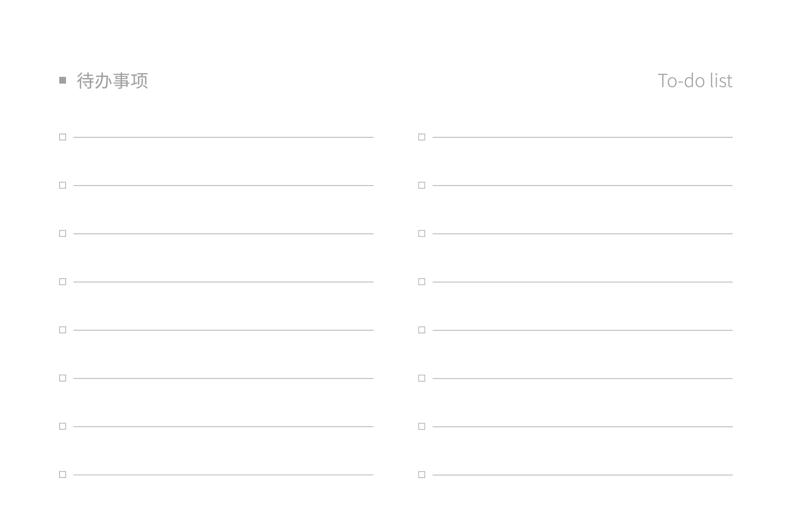
Task: Check the second checkbox in right column
Action: [422, 185]
